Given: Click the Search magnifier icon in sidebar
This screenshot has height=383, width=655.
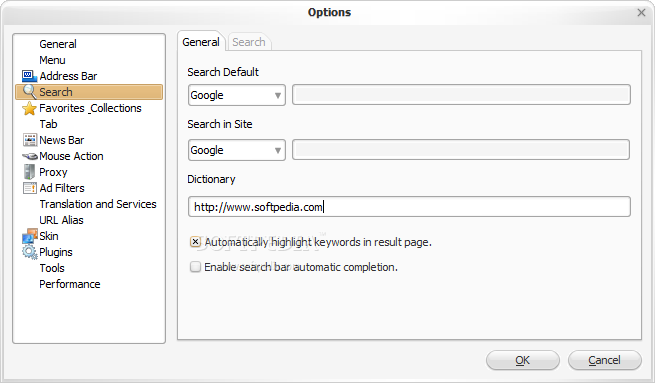Looking at the screenshot, I should [29, 91].
